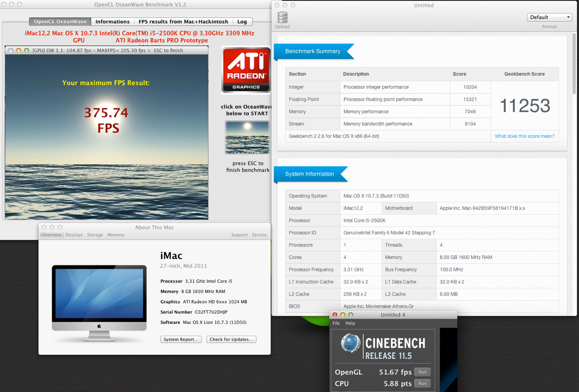Click the Cinebench OpenGL 51.67 fps result
Image resolution: width=579 pixels, height=392 pixels.
394,372
